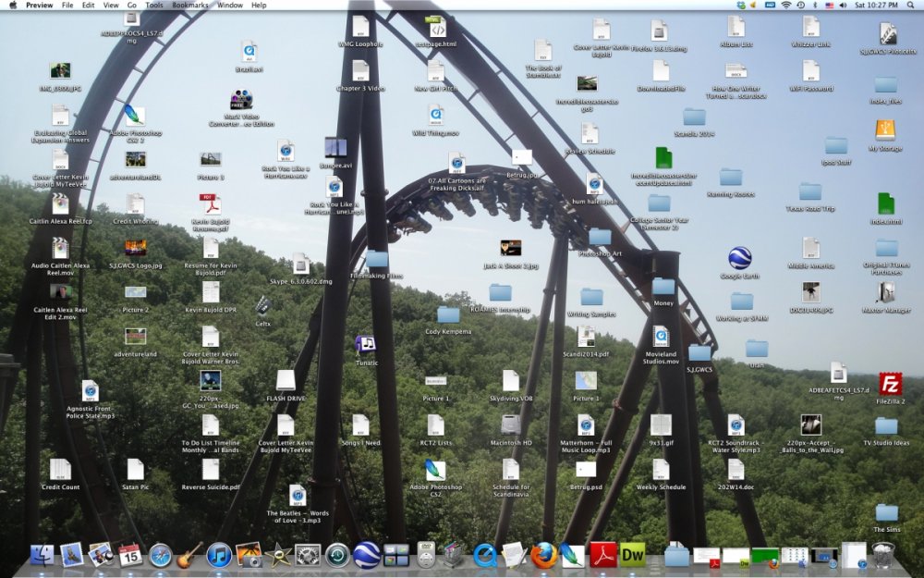
Task: Select the Tunatic desktop icon
Action: point(366,345)
